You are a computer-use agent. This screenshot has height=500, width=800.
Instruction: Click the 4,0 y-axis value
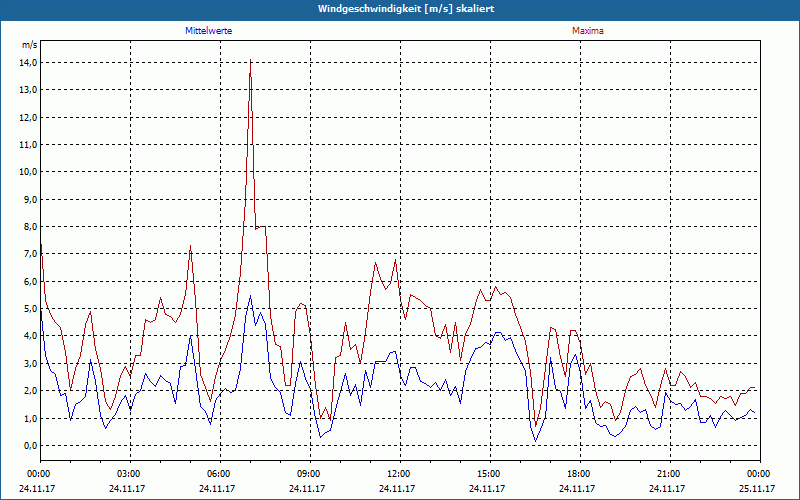tap(31, 336)
